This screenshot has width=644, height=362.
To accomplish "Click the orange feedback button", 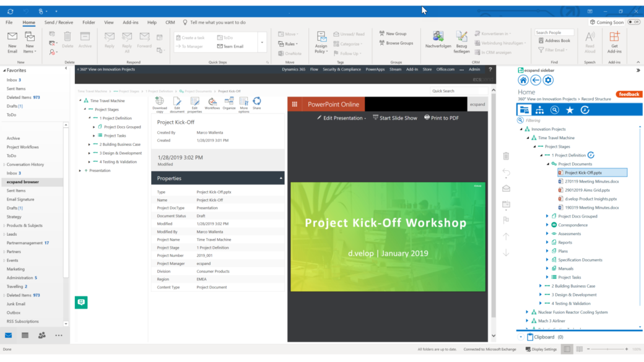I will (629, 95).
